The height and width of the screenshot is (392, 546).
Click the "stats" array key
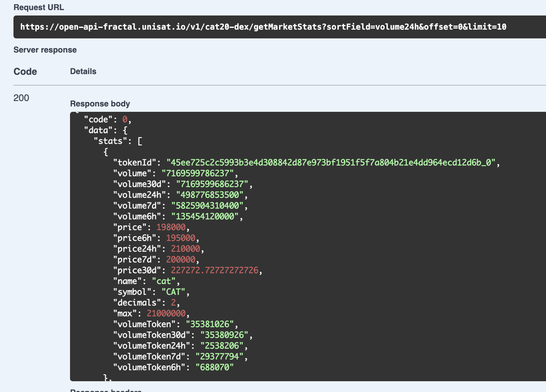click(x=110, y=141)
